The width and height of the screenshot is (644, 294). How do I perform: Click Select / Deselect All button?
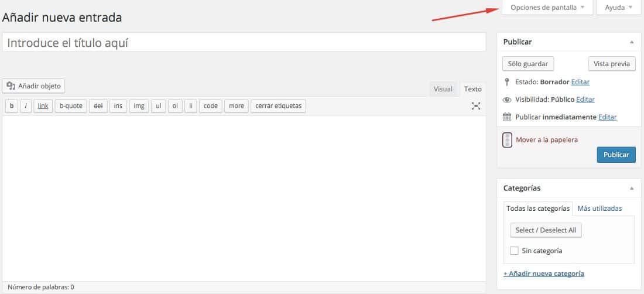point(546,230)
